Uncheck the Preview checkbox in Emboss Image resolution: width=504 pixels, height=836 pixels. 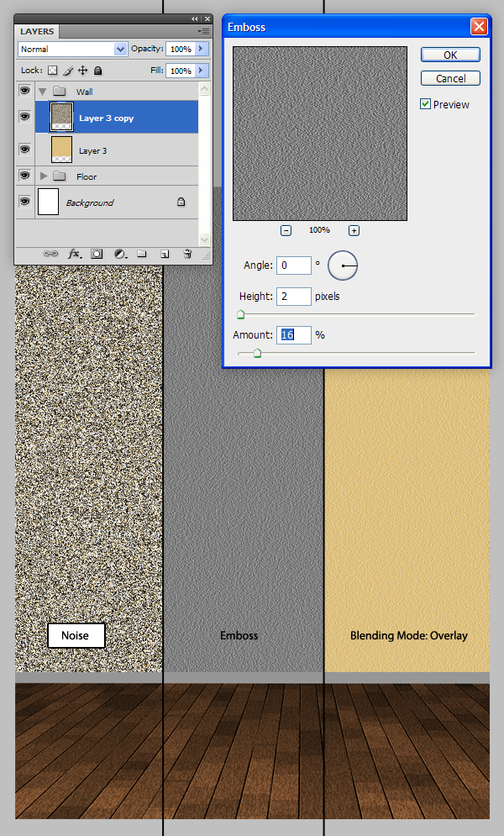coord(426,104)
